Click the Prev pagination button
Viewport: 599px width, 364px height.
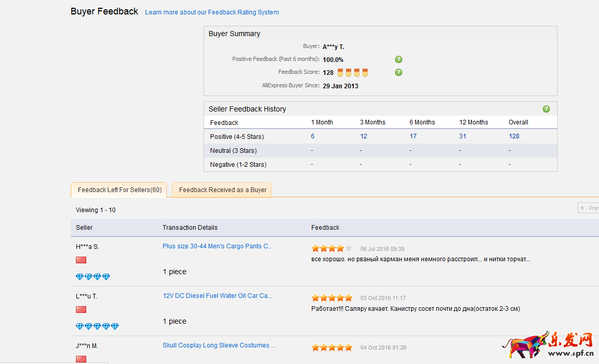(589, 208)
